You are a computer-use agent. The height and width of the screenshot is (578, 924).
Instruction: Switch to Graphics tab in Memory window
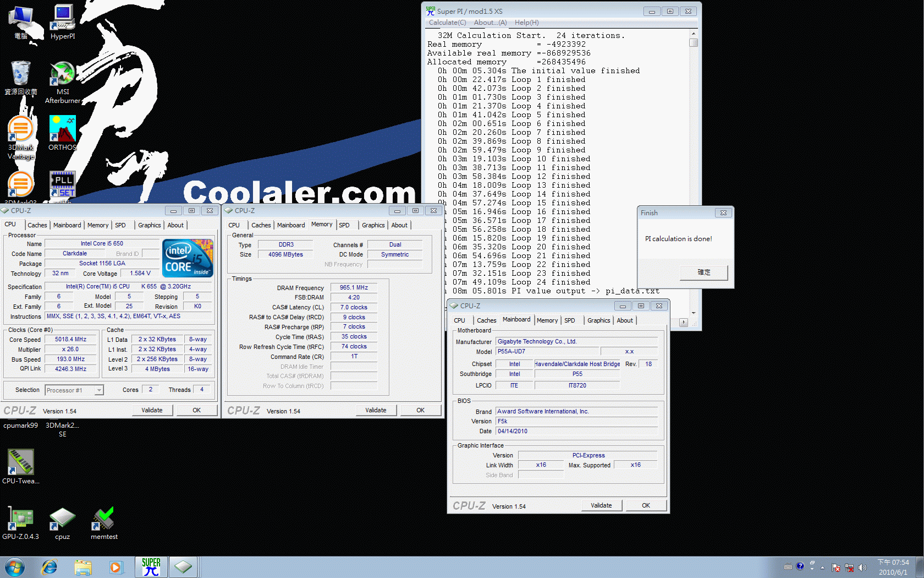point(373,225)
